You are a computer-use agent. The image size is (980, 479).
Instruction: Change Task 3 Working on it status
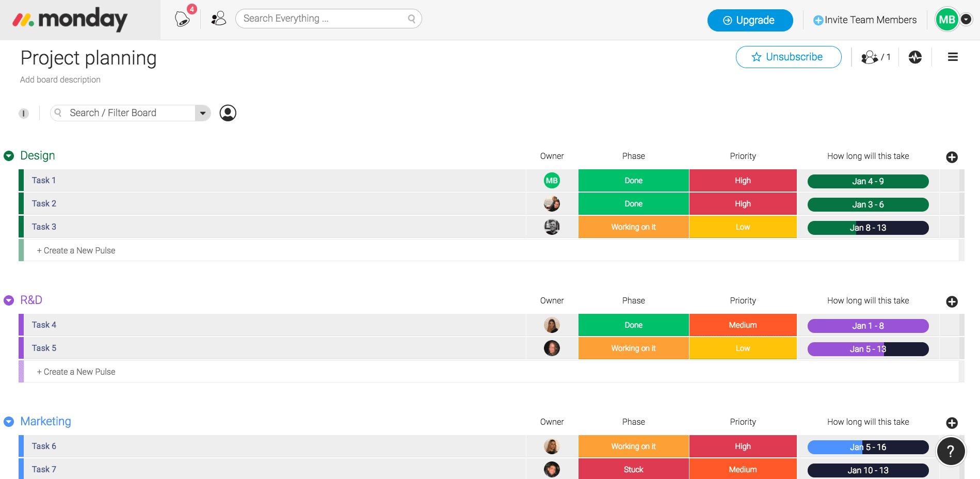pyautogui.click(x=633, y=227)
